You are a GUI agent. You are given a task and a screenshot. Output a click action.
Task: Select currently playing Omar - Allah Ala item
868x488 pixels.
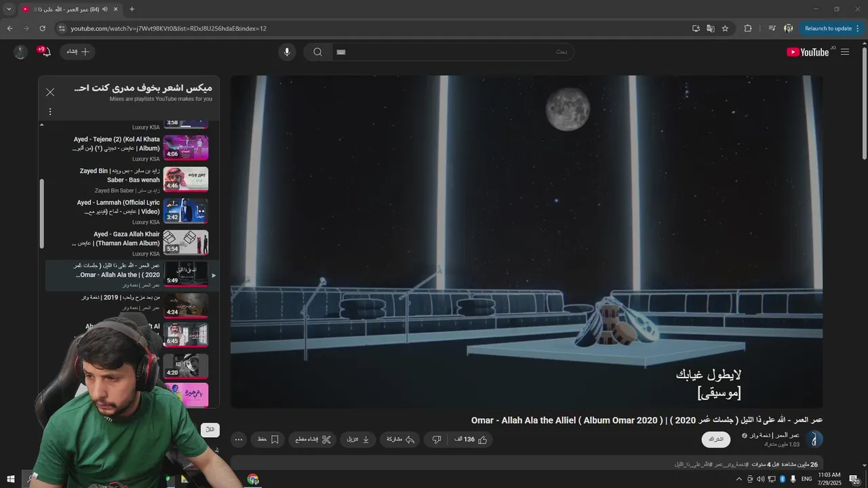(x=132, y=274)
